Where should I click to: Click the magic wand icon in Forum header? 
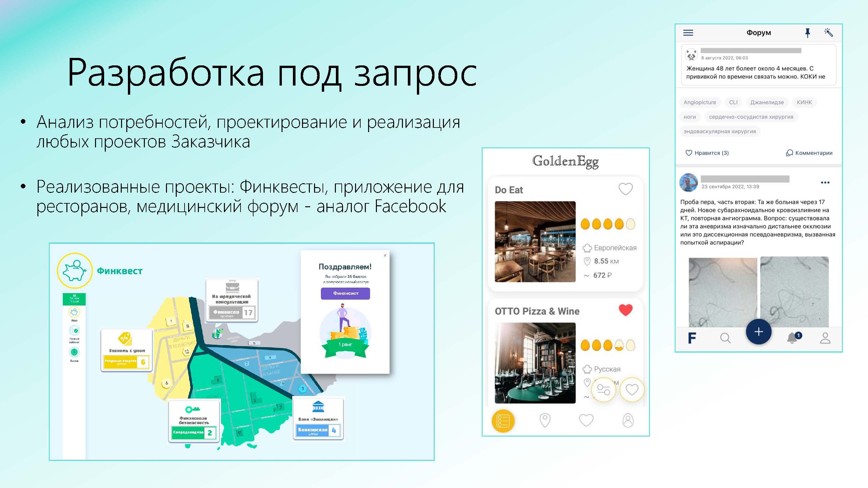click(829, 32)
